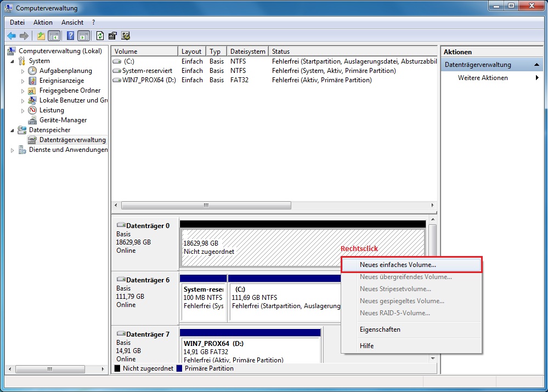Click the Weitere Aktionen link
Image resolution: width=548 pixels, height=392 pixels.
click(483, 77)
